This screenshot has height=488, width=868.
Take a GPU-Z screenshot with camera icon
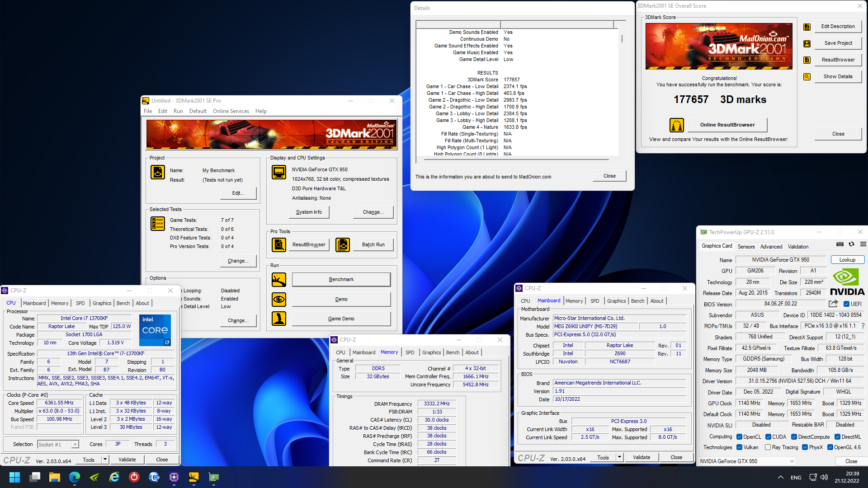click(840, 244)
